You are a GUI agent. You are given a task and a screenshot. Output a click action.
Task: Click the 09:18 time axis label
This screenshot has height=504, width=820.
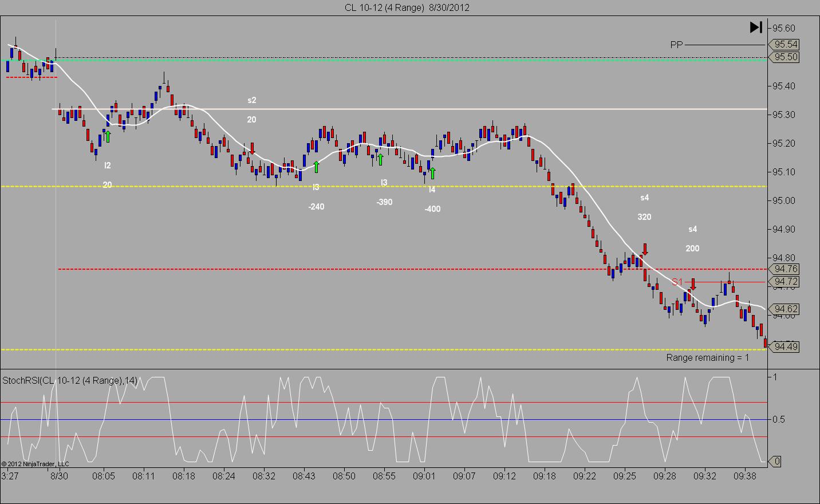click(545, 476)
